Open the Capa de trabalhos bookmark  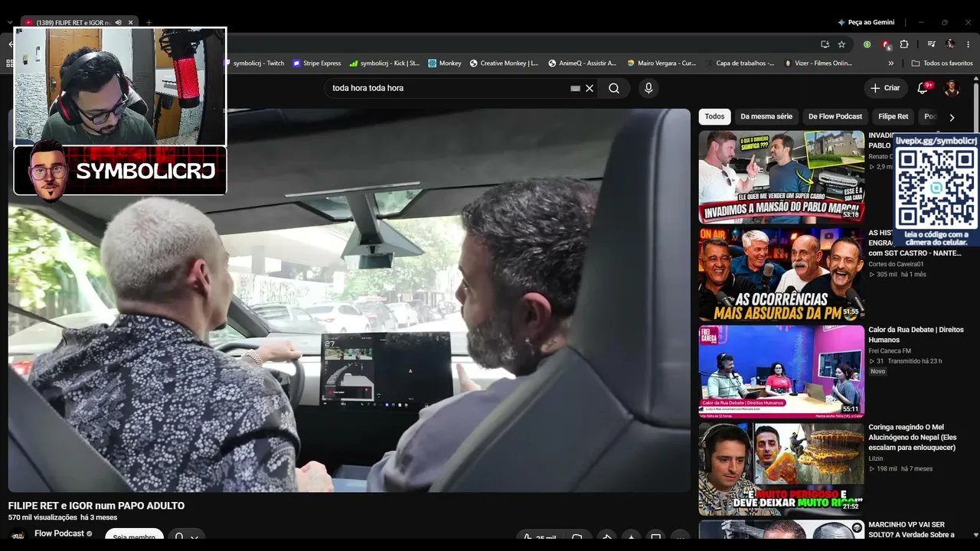[x=740, y=64]
